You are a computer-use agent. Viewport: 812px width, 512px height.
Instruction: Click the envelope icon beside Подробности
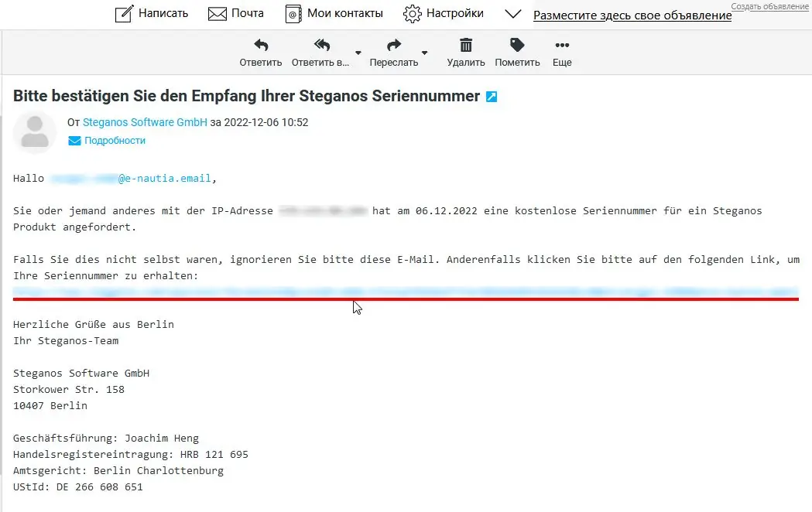coord(74,141)
